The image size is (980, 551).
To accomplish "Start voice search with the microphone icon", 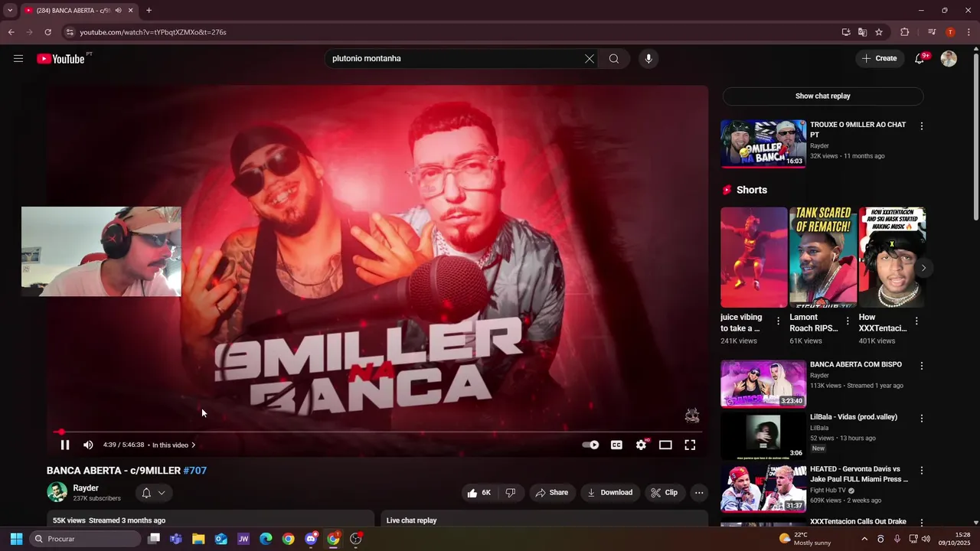I will pyautogui.click(x=648, y=59).
